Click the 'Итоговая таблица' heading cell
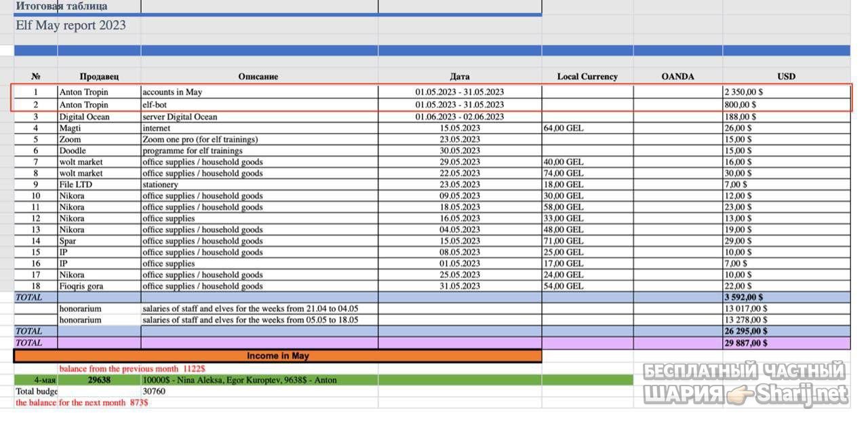Screen dimensions: 868x428 (62, 6)
